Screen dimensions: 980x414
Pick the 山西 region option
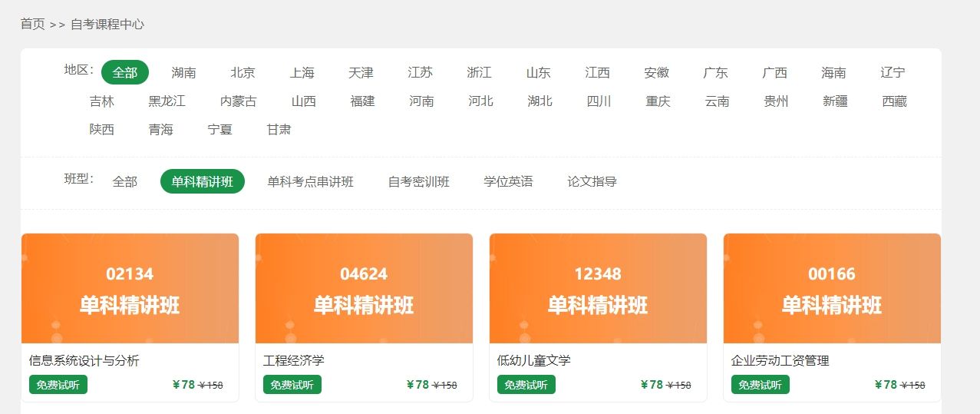point(304,101)
